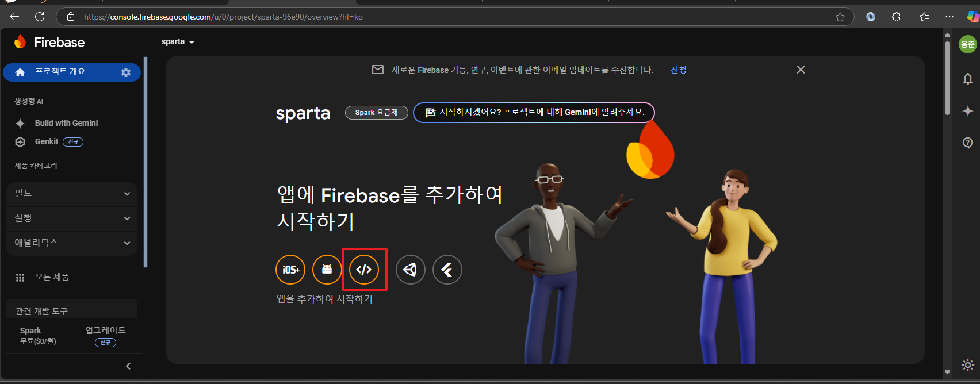Click the circular icon beside extensions
This screenshot has width=980, height=384.
(871, 17)
